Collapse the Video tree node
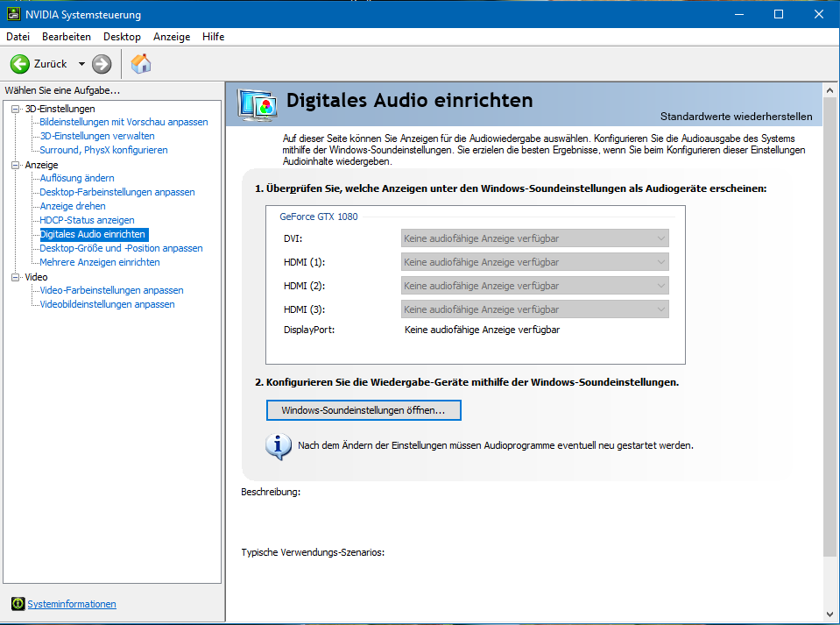The image size is (840, 625). coord(15,277)
